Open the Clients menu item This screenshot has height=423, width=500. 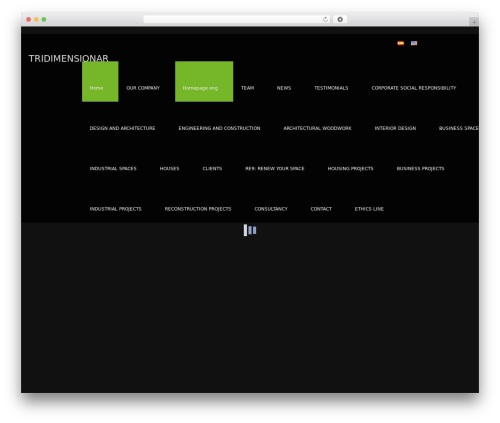[212, 169]
